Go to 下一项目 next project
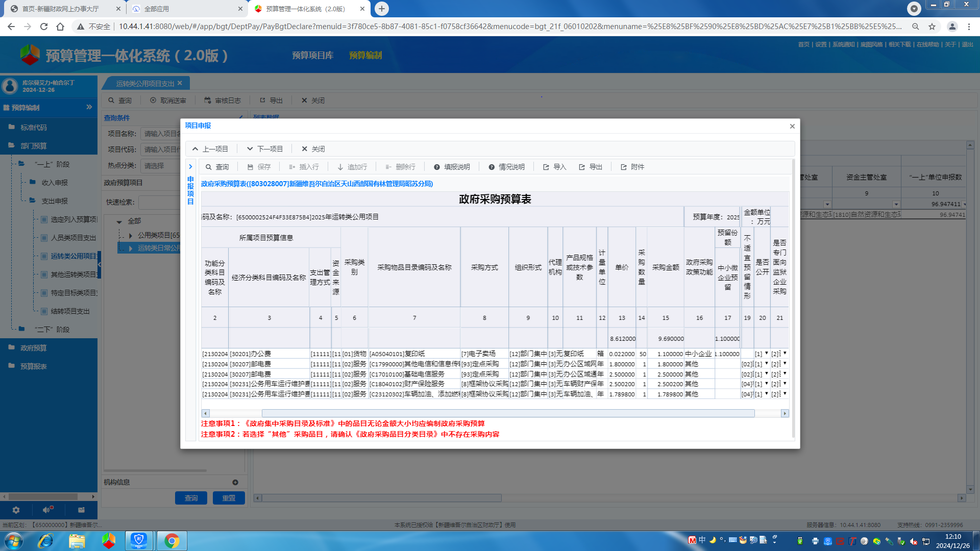This screenshot has width=980, height=551. coord(264,149)
